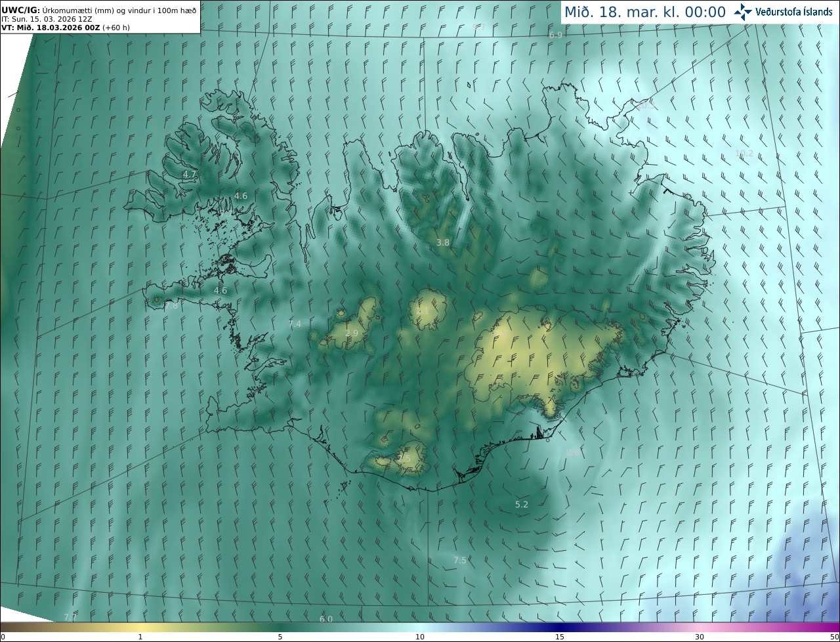Click the 'VT: Mið. 18.03.2026 00Z' line
This screenshot has width=840, height=642.
[x=66, y=28]
